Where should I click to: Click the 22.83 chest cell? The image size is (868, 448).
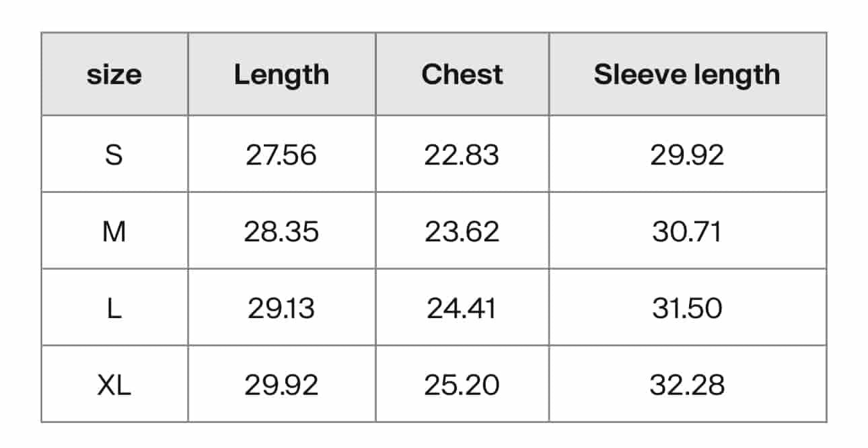pos(462,155)
